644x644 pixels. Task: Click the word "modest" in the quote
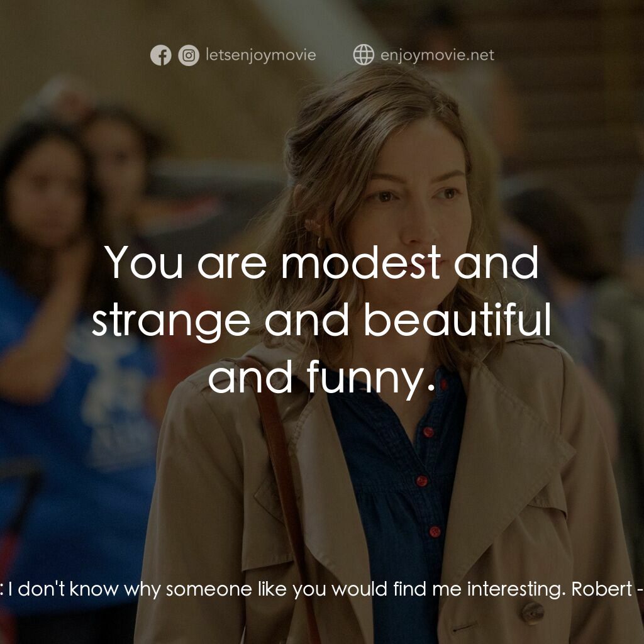(x=360, y=262)
